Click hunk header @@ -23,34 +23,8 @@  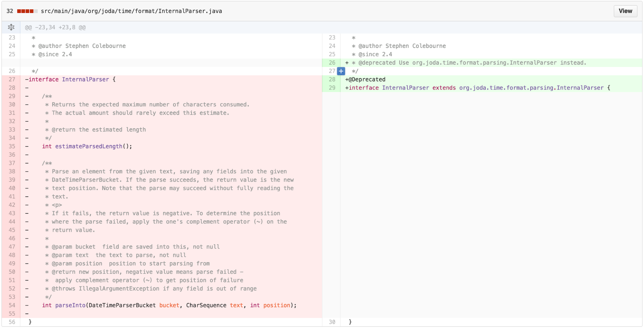click(55, 27)
